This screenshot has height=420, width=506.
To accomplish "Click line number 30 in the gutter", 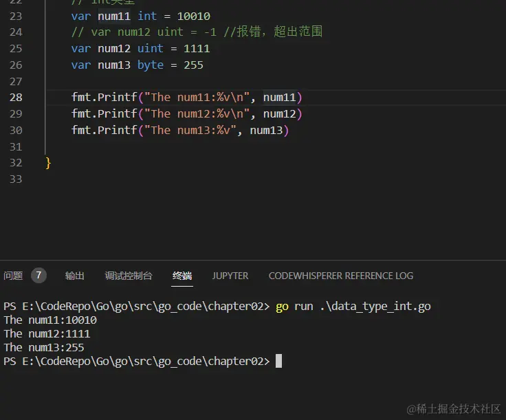I will (x=16, y=131).
